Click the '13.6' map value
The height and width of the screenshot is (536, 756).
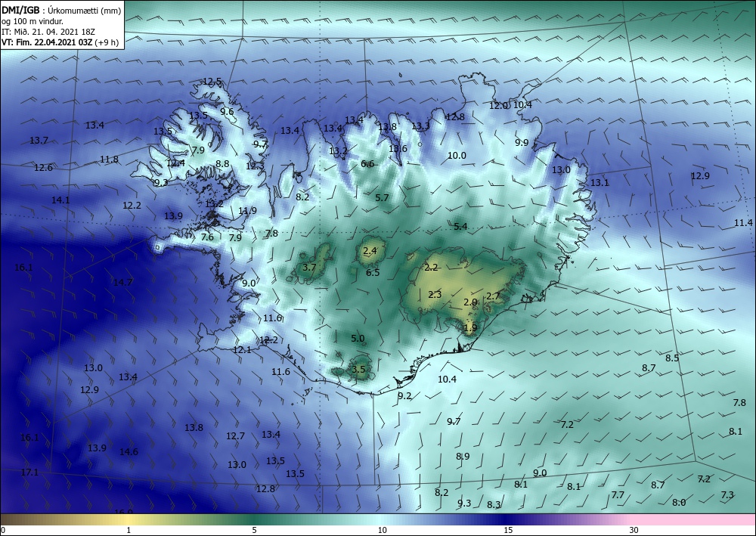398,148
